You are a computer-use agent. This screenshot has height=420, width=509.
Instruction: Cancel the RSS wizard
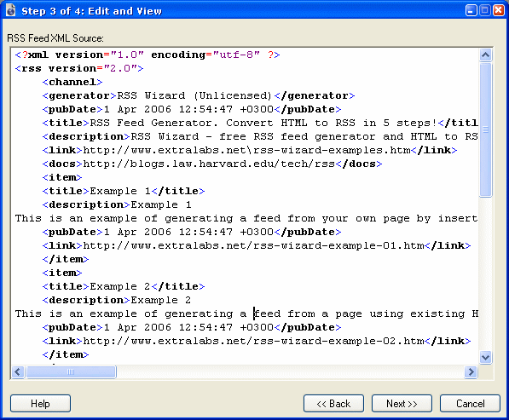[470, 404]
